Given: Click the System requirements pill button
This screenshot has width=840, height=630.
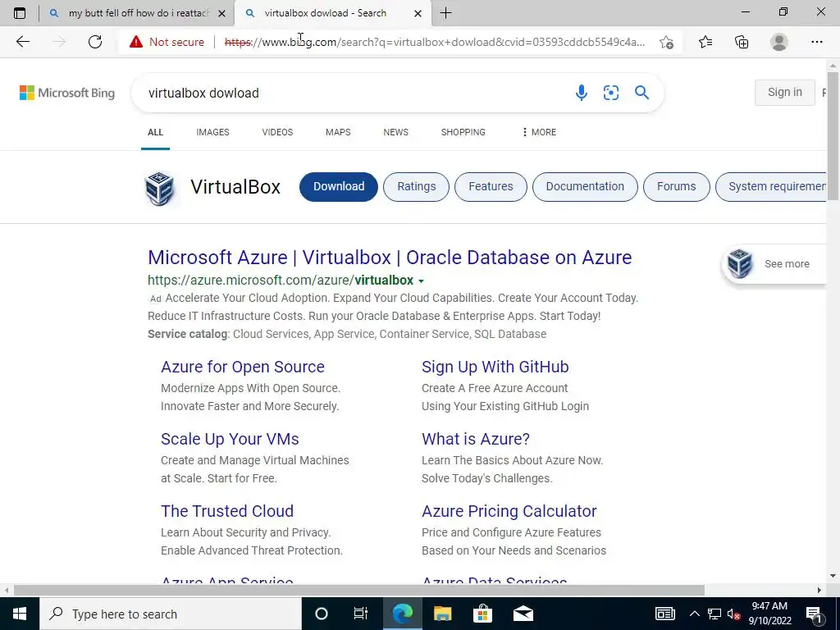Looking at the screenshot, I should point(771,187).
